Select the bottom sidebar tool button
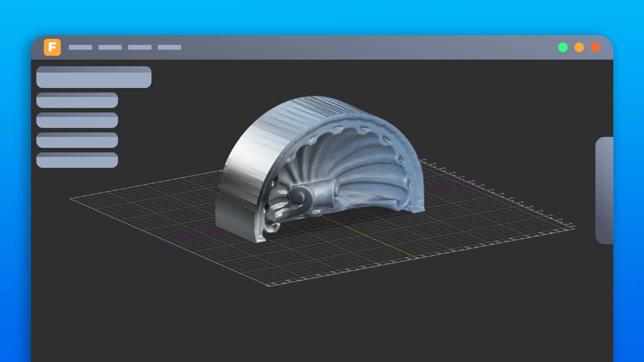This screenshot has width=644, height=362. click(x=76, y=161)
